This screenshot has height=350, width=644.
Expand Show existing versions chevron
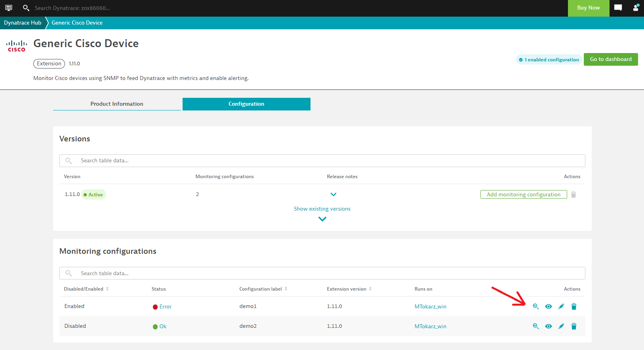[322, 219]
